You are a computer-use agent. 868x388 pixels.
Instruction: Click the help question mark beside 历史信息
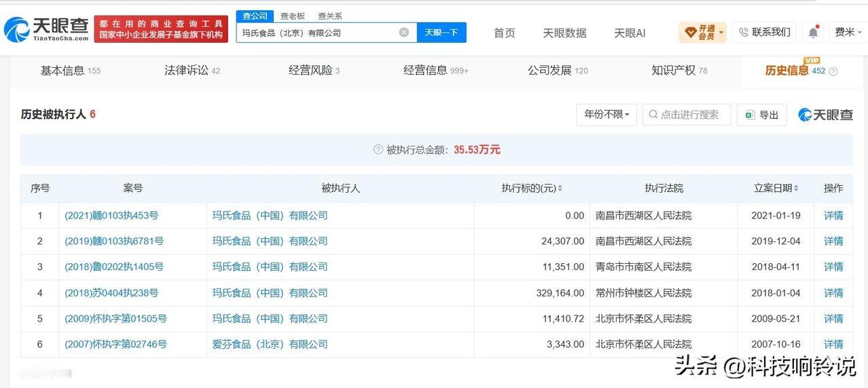pos(833,71)
